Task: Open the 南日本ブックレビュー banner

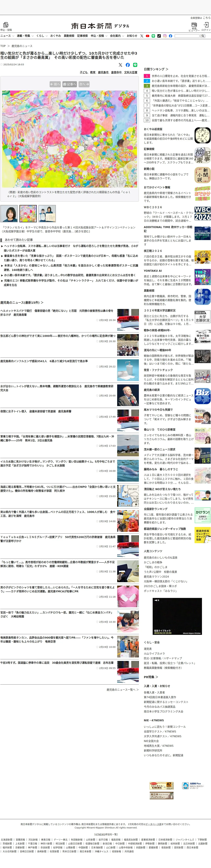Action: point(161,795)
